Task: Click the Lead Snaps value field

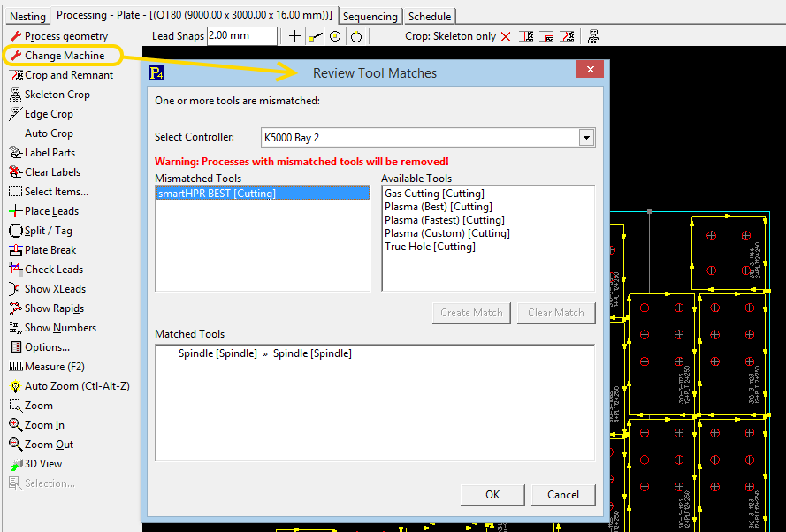Action: click(x=241, y=35)
